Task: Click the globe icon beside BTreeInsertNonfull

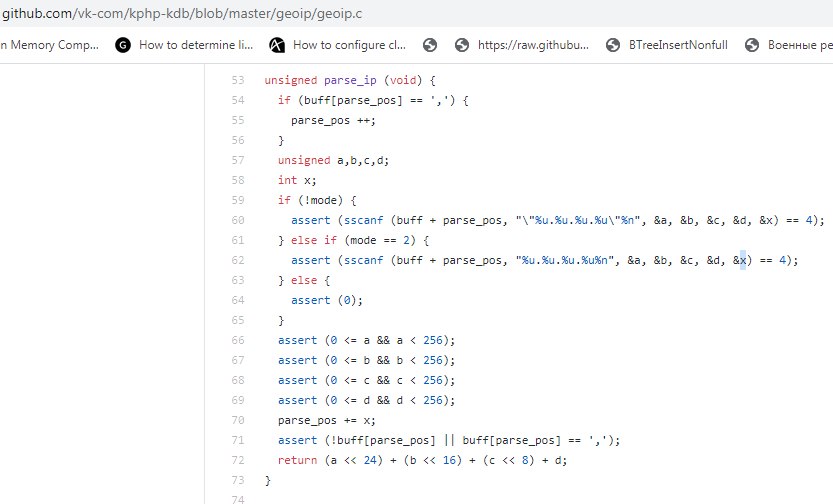Action: 613,45
